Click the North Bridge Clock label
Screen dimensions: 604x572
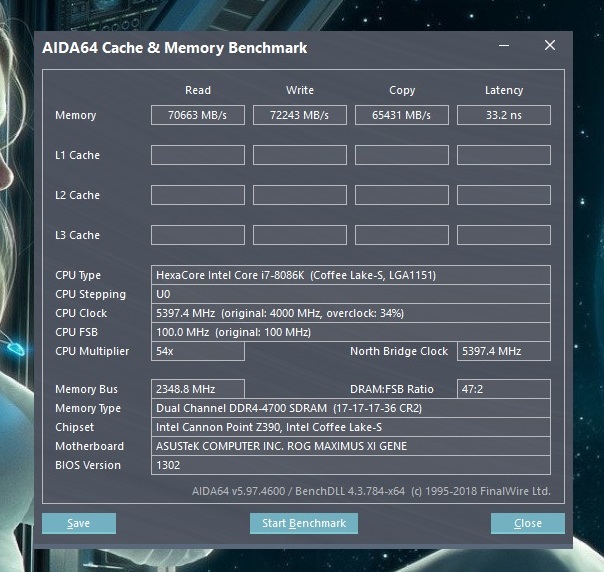tap(399, 351)
